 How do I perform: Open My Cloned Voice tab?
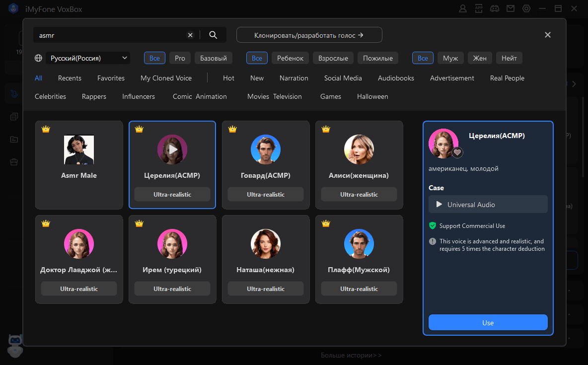click(166, 78)
